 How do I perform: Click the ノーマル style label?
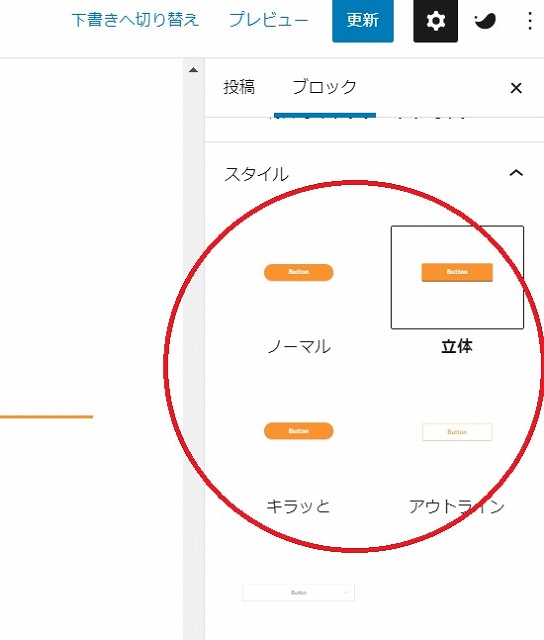[x=299, y=347]
